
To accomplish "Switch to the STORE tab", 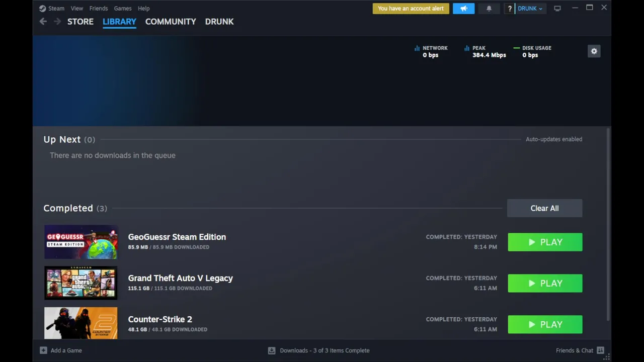I will (80, 22).
